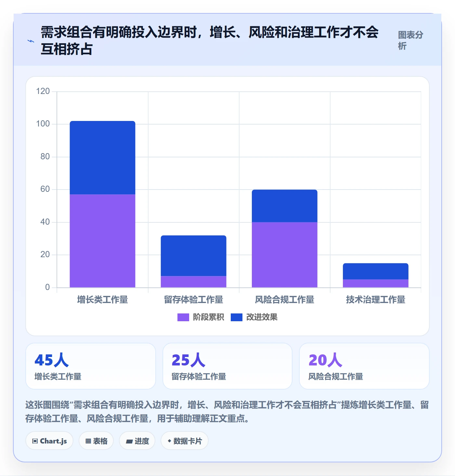Screen dimensions: 455x476
Task: Click the purple segment of the 留存体验工作量 bar
Action: [193, 282]
